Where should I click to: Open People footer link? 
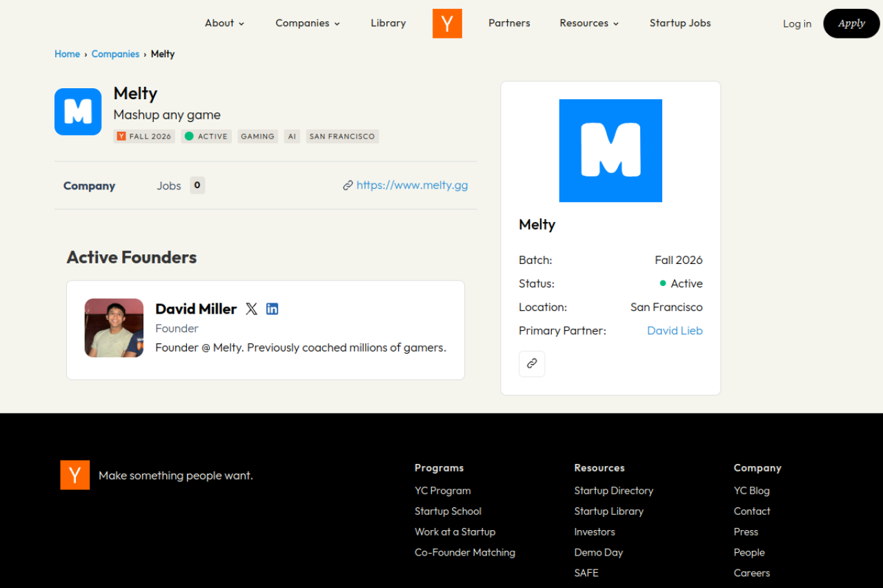point(749,553)
